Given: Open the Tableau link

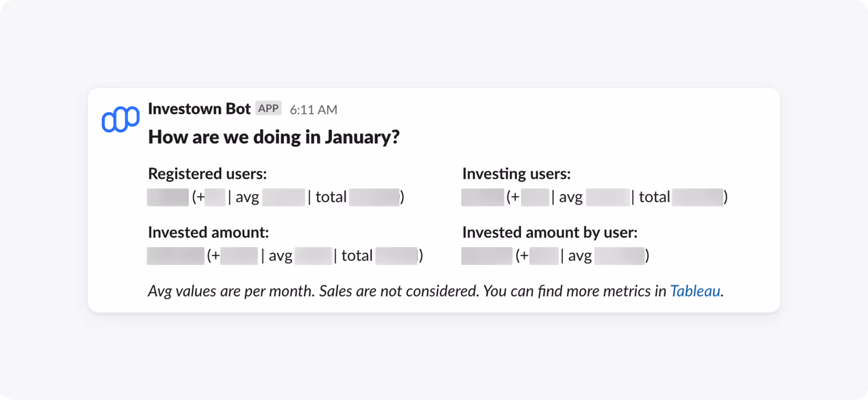Looking at the screenshot, I should point(695,291).
